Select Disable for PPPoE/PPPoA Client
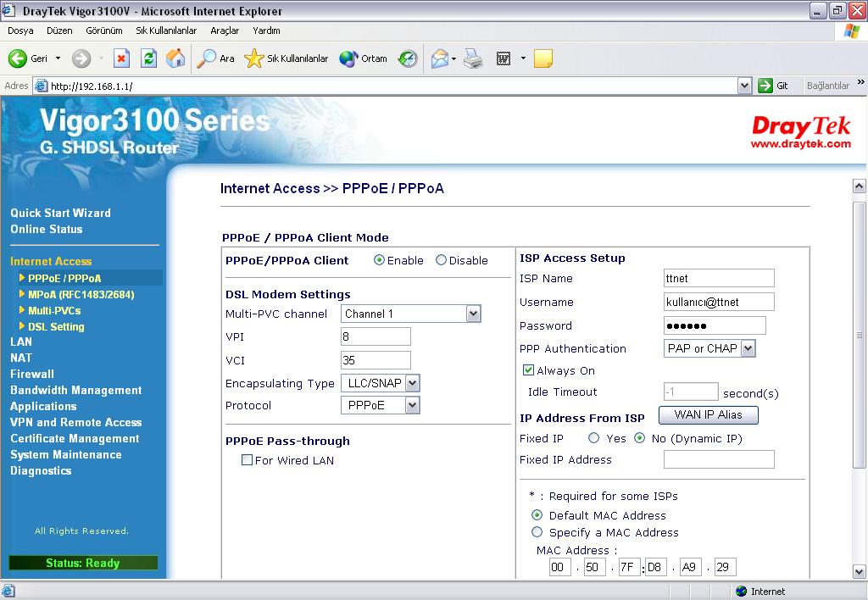Image resolution: width=868 pixels, height=600 pixels. click(x=441, y=260)
